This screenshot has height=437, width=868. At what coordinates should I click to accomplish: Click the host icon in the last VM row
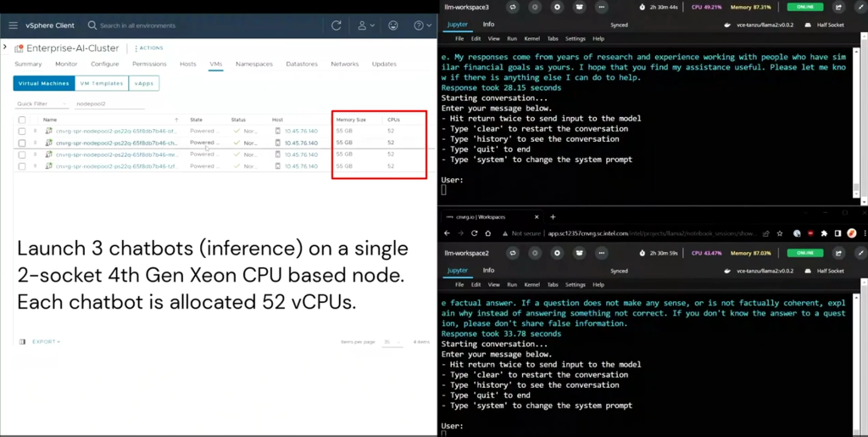278,166
